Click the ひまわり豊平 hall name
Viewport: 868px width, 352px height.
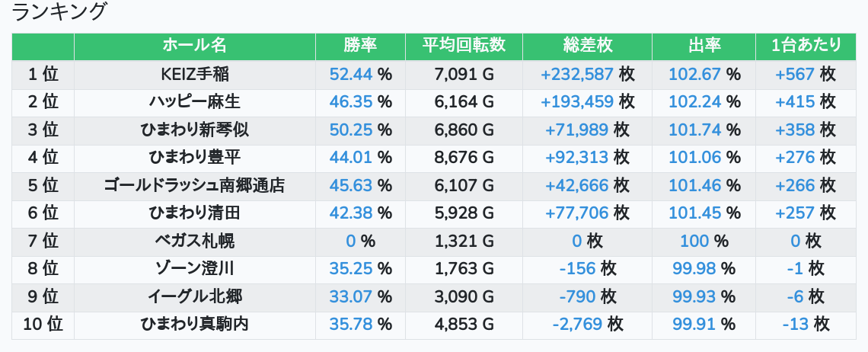pos(194,158)
